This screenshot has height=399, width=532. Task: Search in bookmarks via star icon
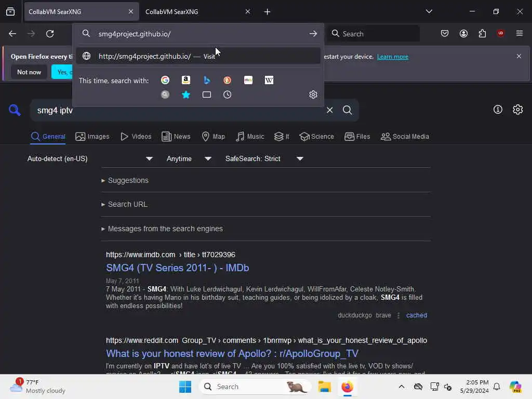click(x=186, y=95)
